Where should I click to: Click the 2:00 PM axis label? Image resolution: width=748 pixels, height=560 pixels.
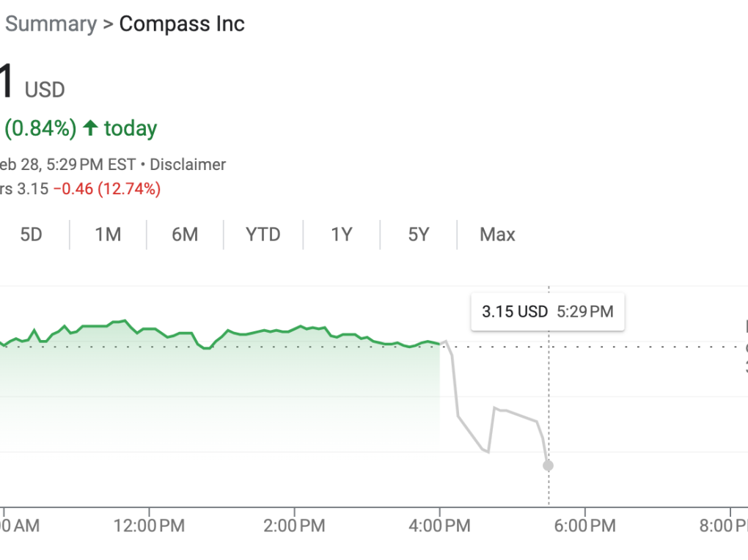(x=295, y=526)
